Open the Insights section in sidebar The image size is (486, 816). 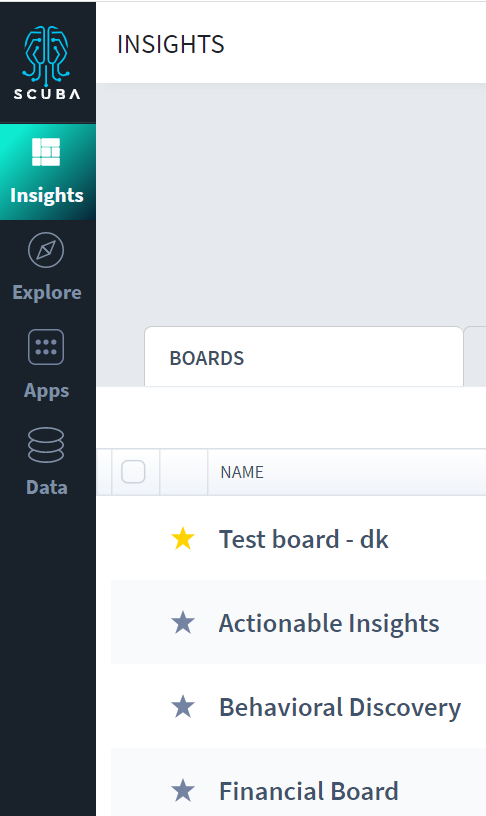point(47,172)
